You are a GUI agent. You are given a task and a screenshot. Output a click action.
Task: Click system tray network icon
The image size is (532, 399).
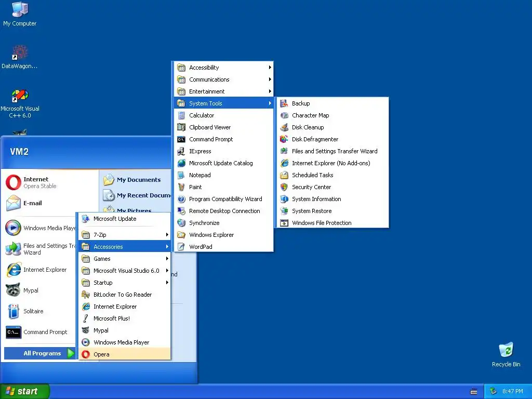(x=493, y=391)
